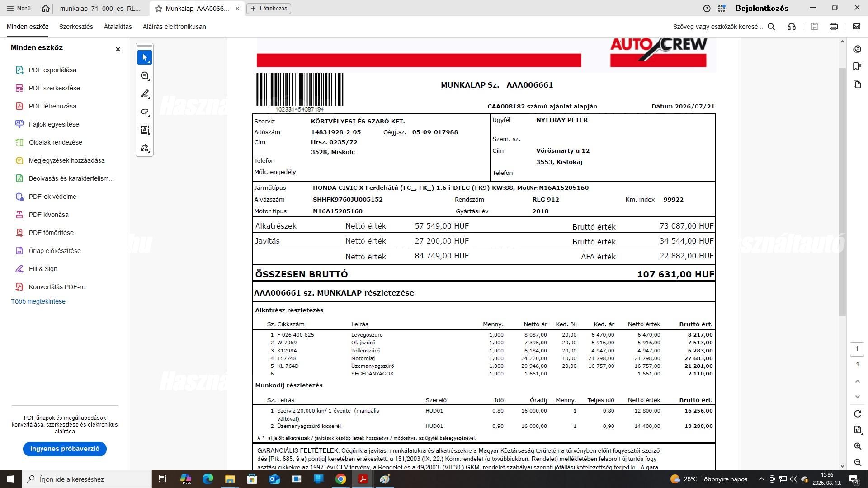Open the page display options icon
The width and height of the screenshot is (868, 488).
coord(858,430)
